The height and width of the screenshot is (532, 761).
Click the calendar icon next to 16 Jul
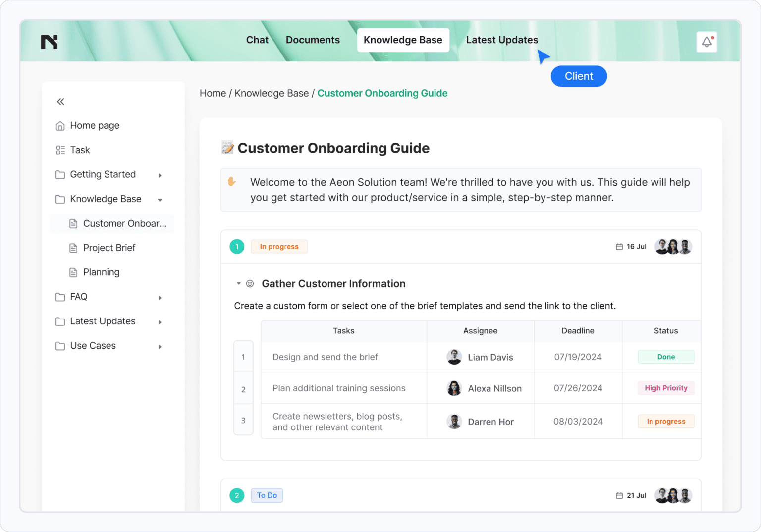pos(619,246)
